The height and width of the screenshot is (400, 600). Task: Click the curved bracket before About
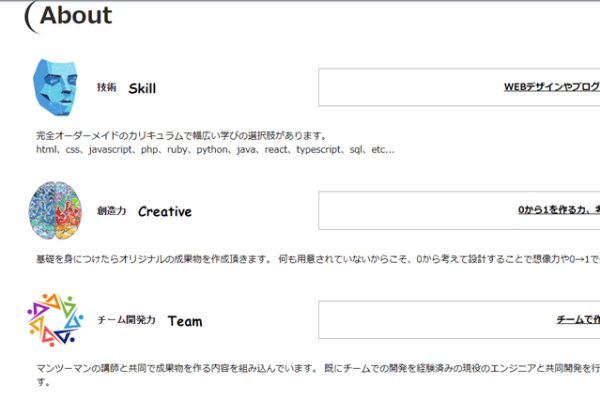(x=29, y=17)
